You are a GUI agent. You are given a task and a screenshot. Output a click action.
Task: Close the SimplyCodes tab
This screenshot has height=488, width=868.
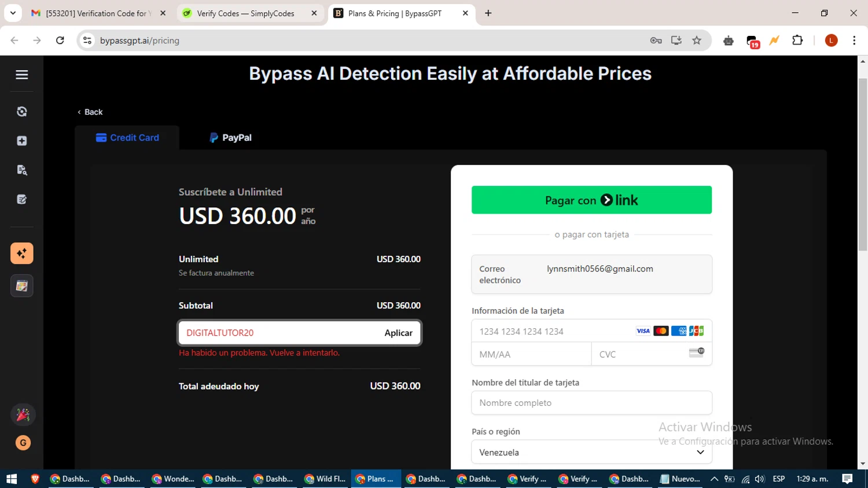pos(314,13)
